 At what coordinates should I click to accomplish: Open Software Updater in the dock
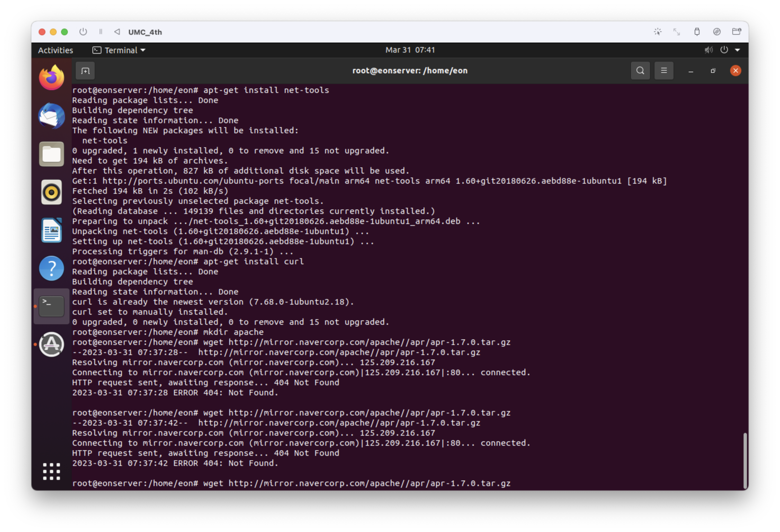pyautogui.click(x=51, y=344)
